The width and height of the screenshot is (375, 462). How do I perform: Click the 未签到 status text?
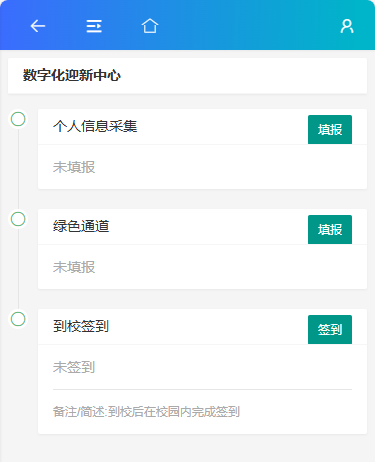click(x=74, y=367)
